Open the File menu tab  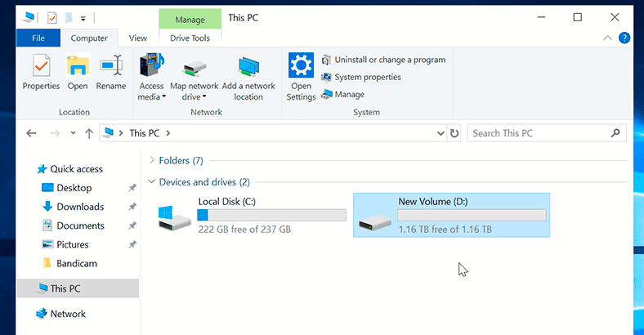(38, 38)
